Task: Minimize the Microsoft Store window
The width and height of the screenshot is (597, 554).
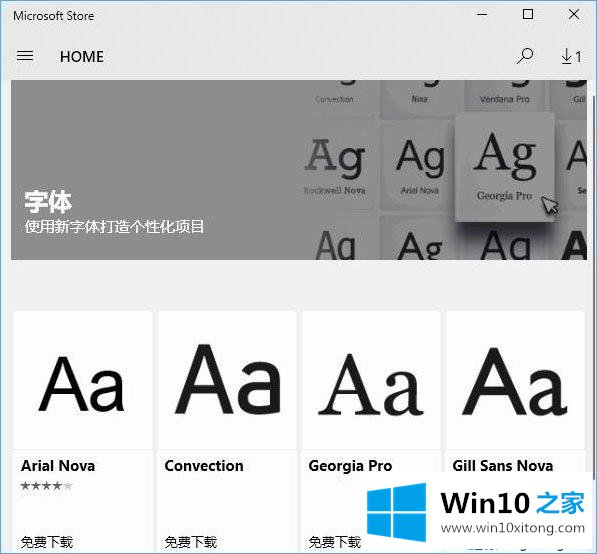Action: click(x=482, y=14)
